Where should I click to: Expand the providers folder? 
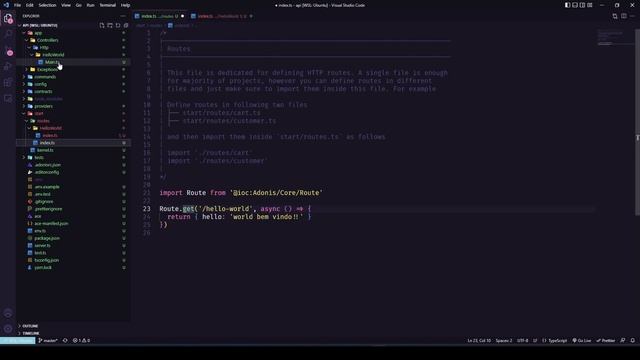(43, 106)
